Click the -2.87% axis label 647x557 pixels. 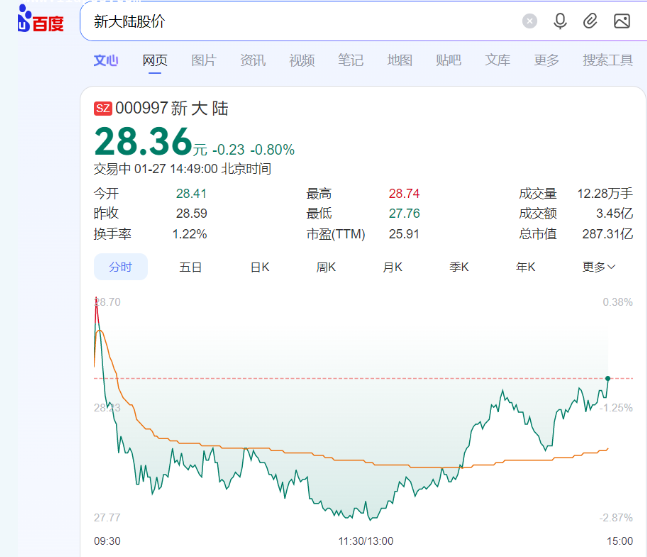(616, 517)
